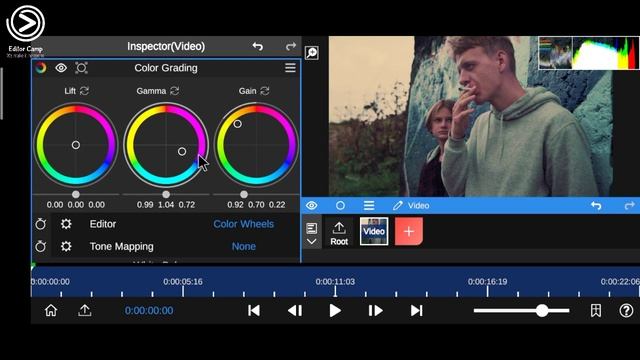This screenshot has height=360, width=640.
Task: Click the video preview viewer
Action: [x=470, y=116]
